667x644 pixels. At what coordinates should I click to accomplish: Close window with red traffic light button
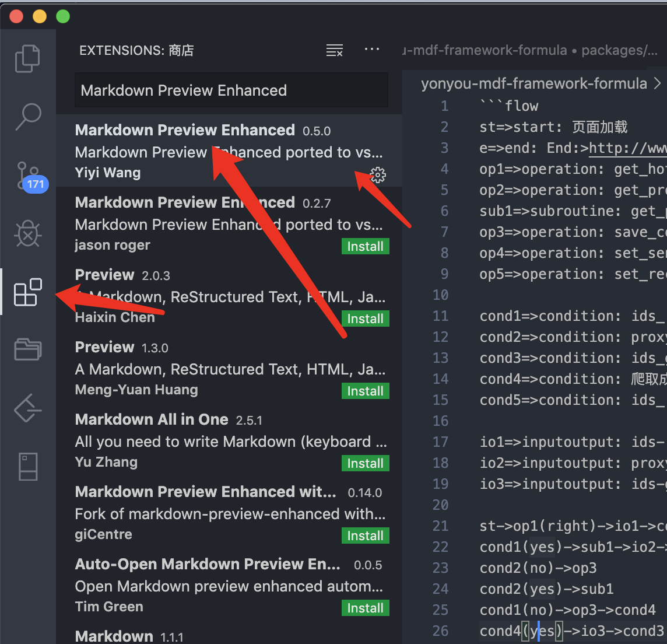[16, 16]
